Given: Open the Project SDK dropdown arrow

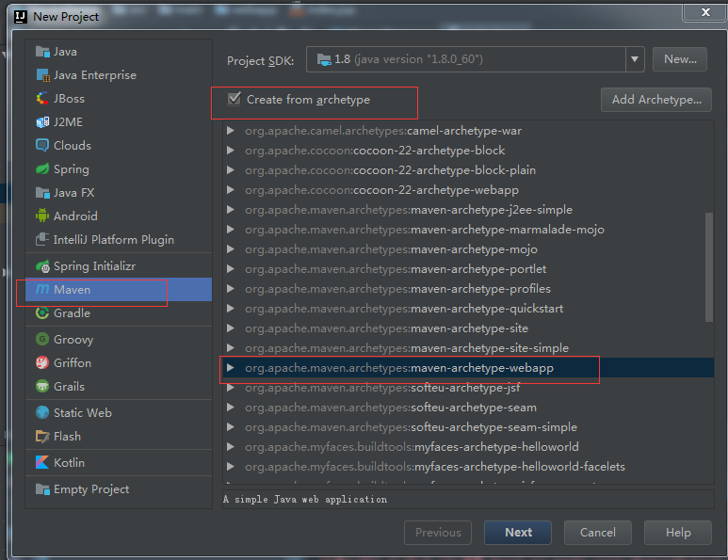Looking at the screenshot, I should click(x=635, y=59).
